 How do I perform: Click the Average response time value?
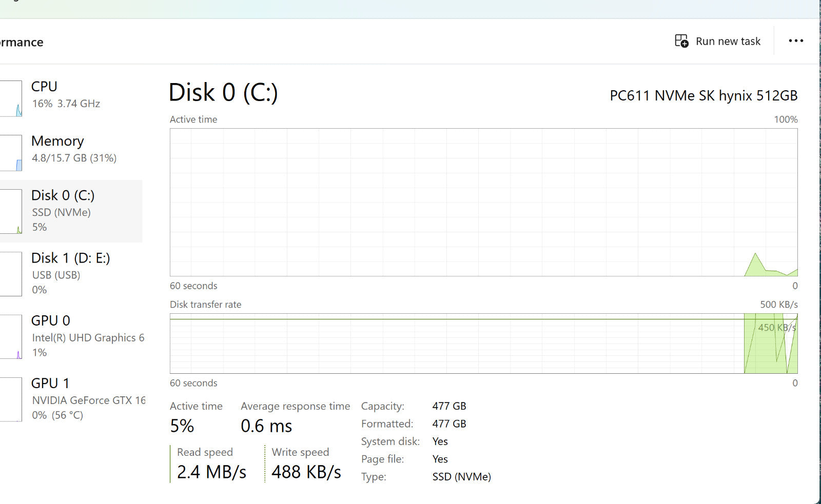coord(266,426)
